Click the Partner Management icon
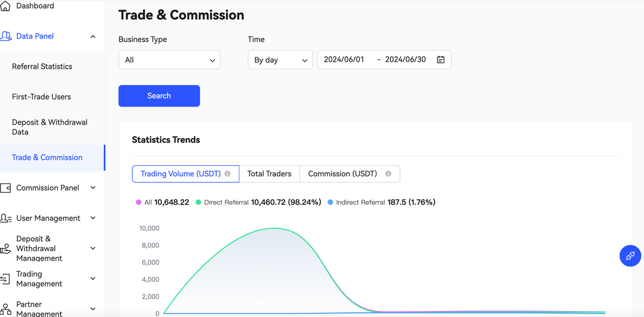 [x=6, y=308]
